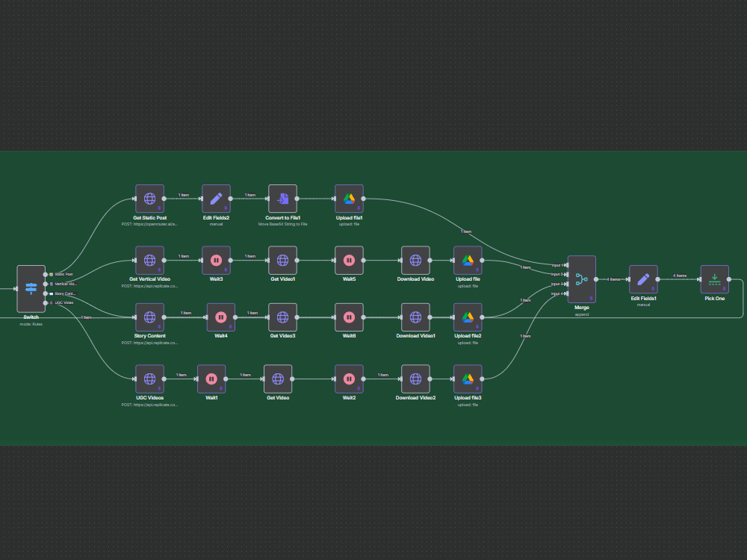Open the Get Video node in bottom row
The image size is (747, 560).
[x=278, y=379]
